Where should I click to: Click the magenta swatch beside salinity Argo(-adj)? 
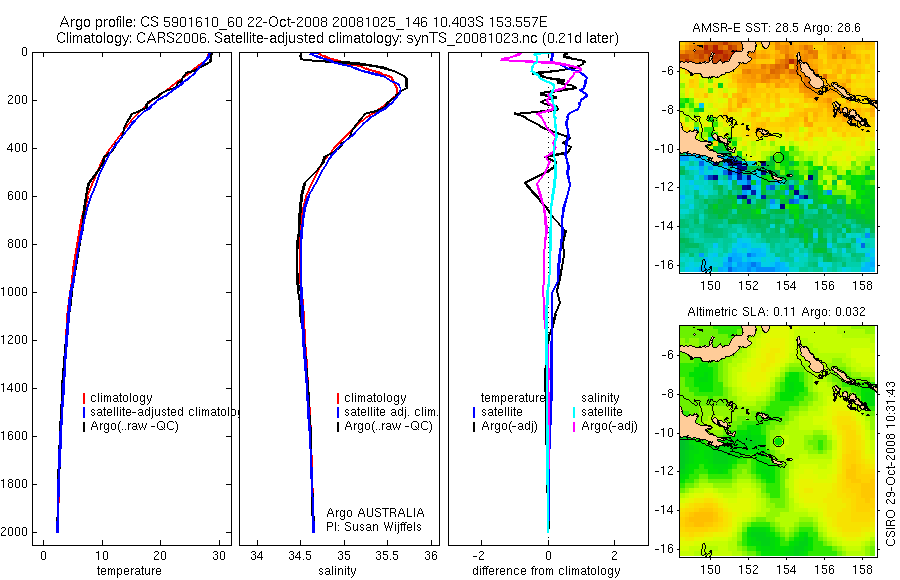574,426
